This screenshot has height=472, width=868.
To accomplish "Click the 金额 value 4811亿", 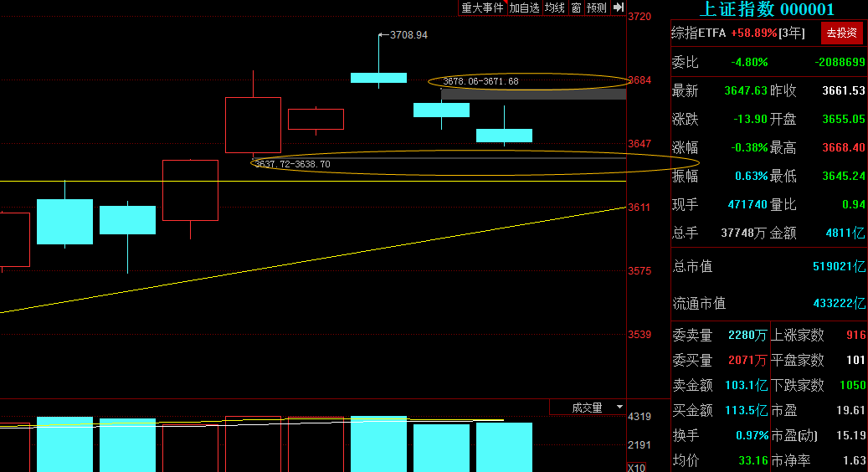I will pyautogui.click(x=845, y=233).
